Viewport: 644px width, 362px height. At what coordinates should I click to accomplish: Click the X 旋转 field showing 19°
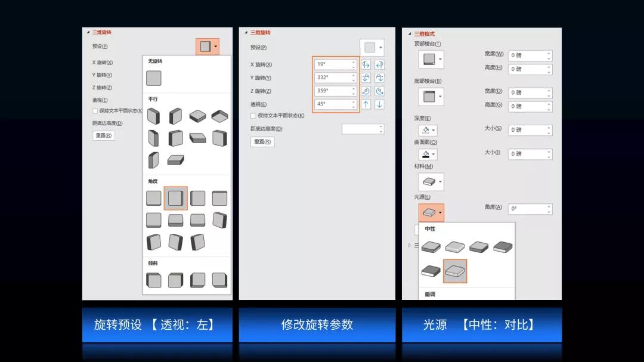[x=336, y=64]
